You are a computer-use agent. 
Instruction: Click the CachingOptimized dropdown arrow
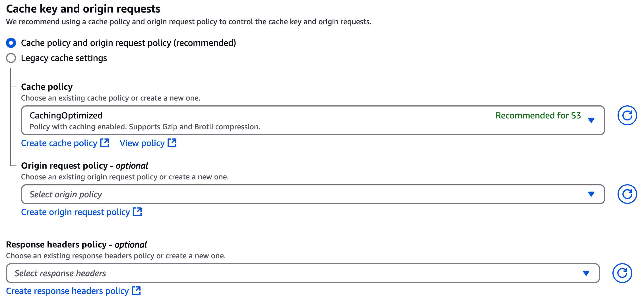(591, 120)
